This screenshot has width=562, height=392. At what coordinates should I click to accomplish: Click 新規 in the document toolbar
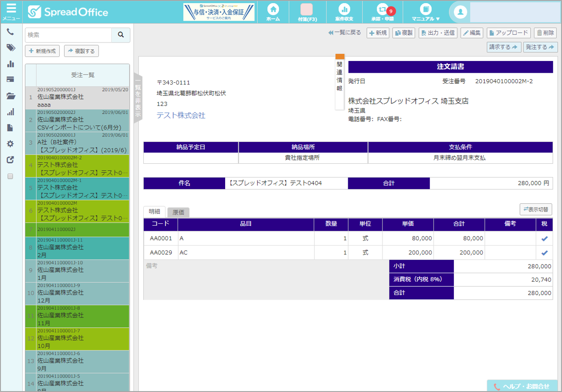coord(378,33)
